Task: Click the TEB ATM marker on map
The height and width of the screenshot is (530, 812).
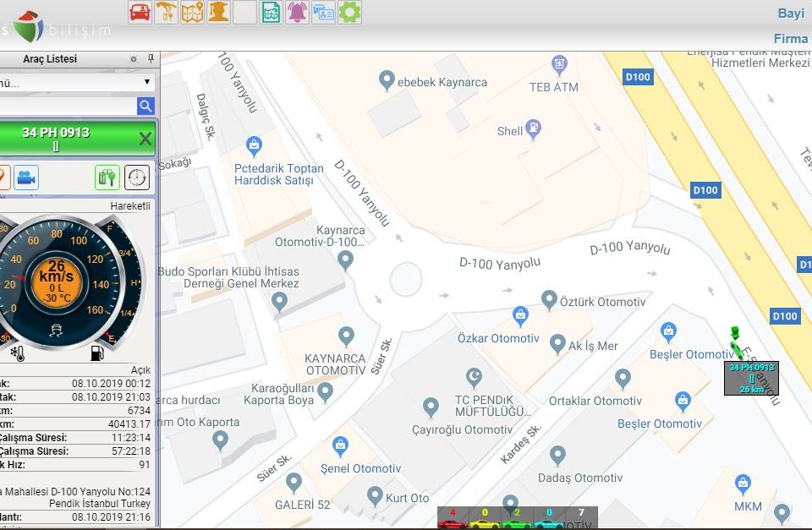Action: (559, 66)
